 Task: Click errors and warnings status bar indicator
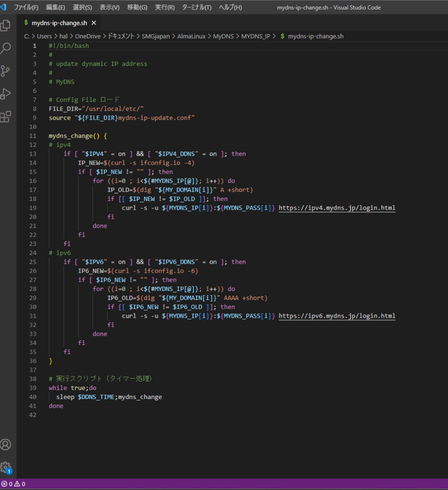tap(13, 484)
